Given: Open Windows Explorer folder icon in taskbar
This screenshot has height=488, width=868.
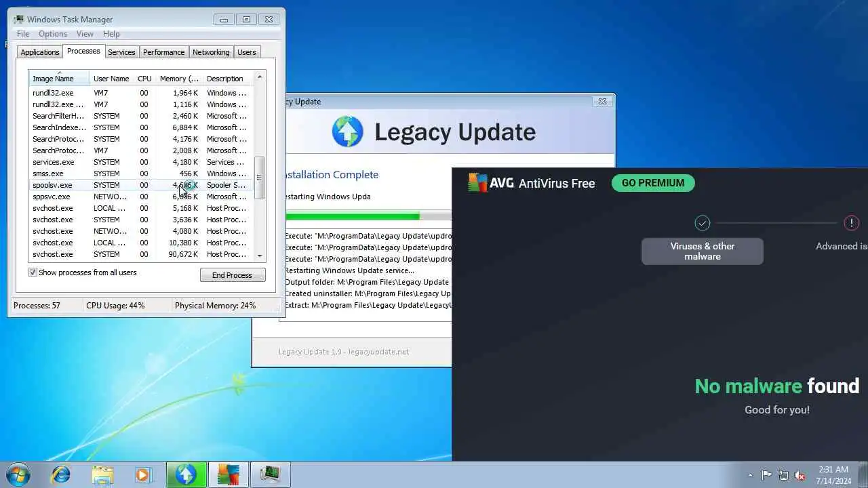Looking at the screenshot, I should pos(102,474).
